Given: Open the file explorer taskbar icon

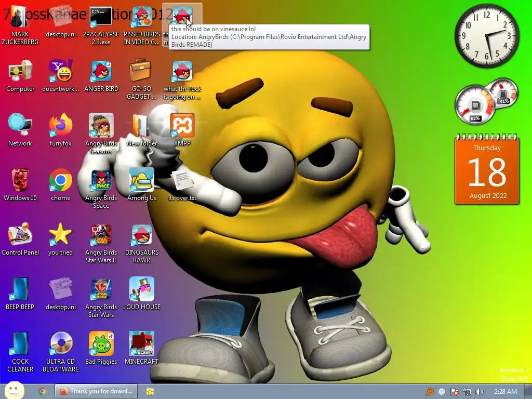Looking at the screenshot, I should (x=150, y=392).
